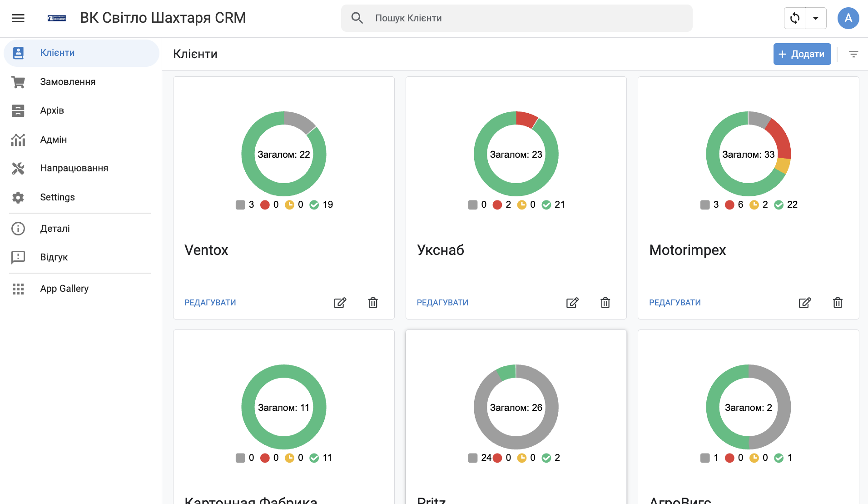Click the Motorimpex donut chart

point(748,154)
